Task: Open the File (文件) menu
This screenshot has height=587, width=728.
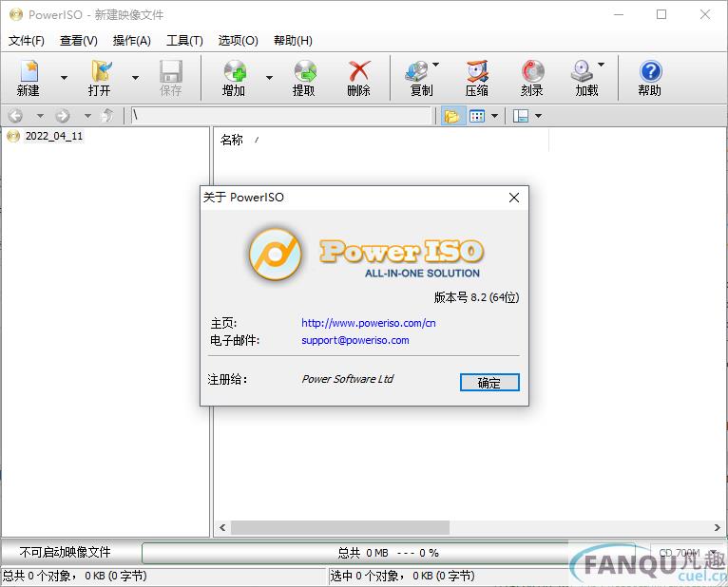Action: point(27,41)
